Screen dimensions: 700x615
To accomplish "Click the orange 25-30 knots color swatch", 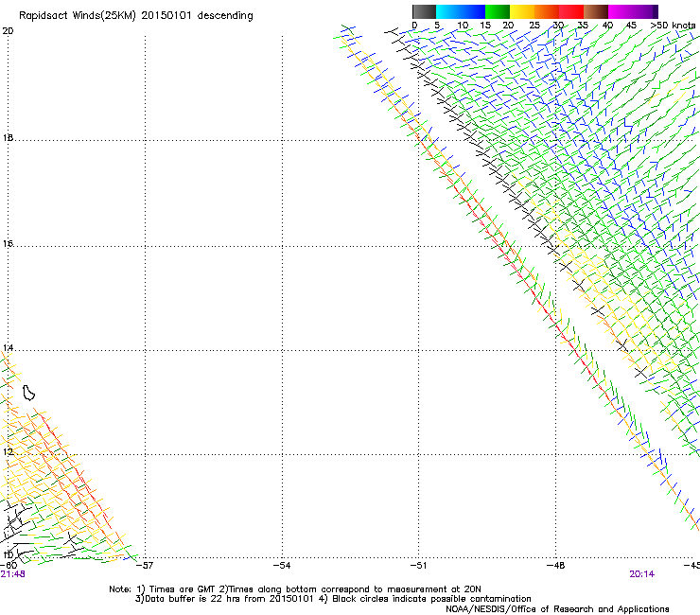I will 547,11.
